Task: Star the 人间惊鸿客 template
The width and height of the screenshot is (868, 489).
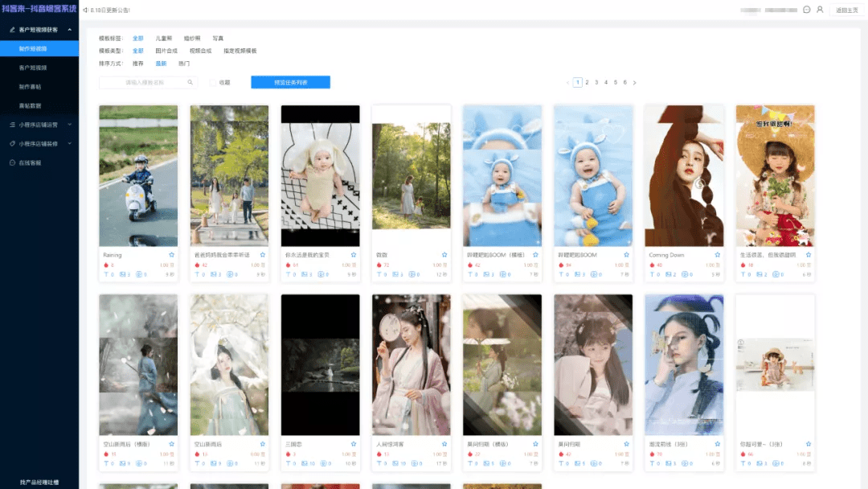Action: click(x=444, y=444)
